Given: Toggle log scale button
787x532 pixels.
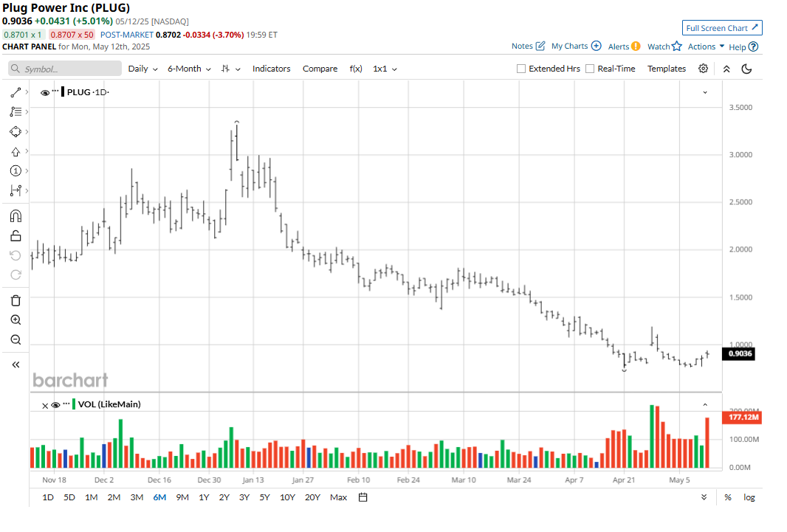Looking at the screenshot, I should click(749, 497).
